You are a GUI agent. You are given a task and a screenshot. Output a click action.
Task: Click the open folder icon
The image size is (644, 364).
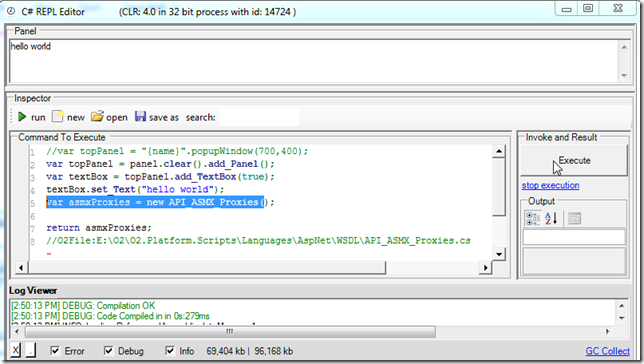pos(97,117)
